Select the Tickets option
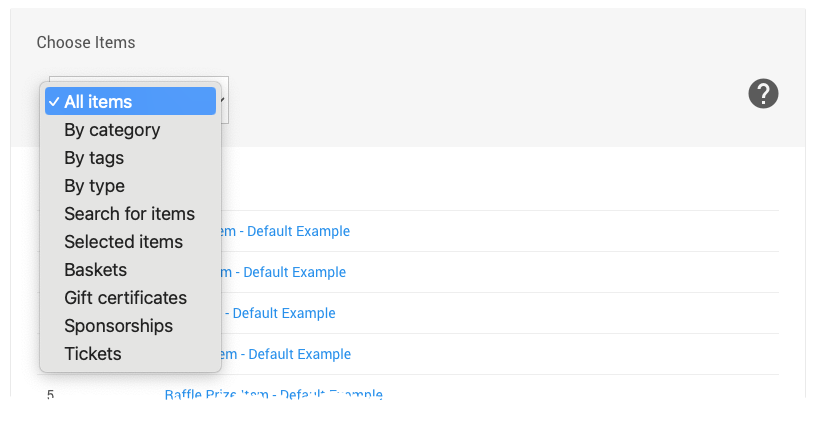 93,354
